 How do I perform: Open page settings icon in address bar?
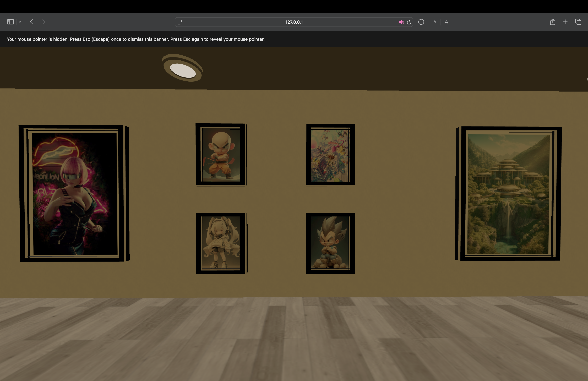pyautogui.click(x=180, y=22)
